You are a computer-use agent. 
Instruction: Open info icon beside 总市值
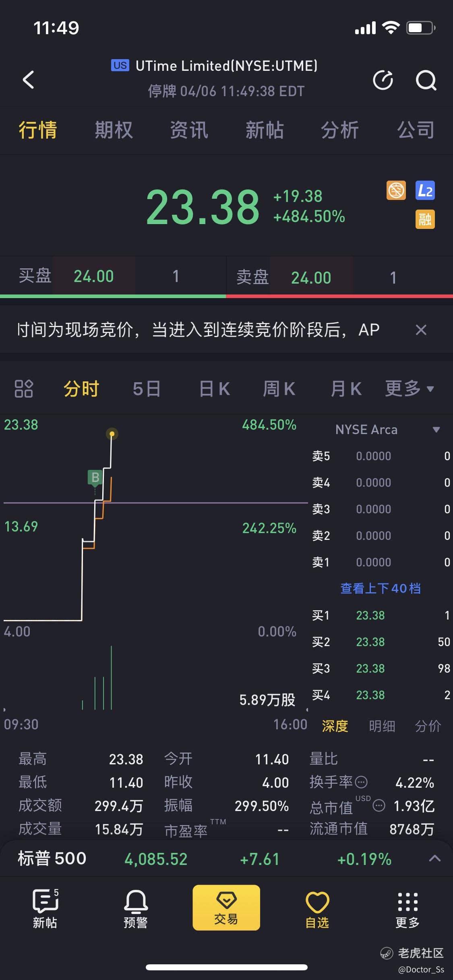[x=379, y=806]
